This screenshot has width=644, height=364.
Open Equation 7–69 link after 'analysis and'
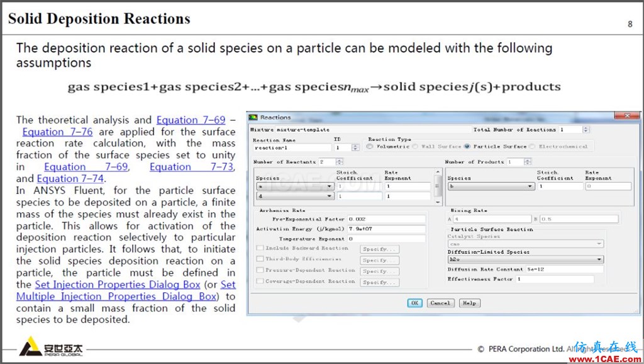[x=191, y=120]
